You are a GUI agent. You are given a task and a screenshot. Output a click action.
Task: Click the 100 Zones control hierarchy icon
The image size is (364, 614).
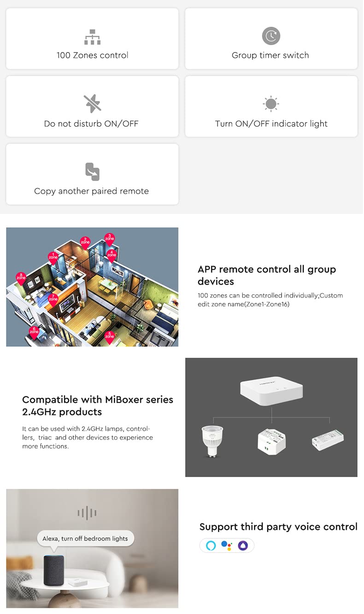tap(92, 37)
